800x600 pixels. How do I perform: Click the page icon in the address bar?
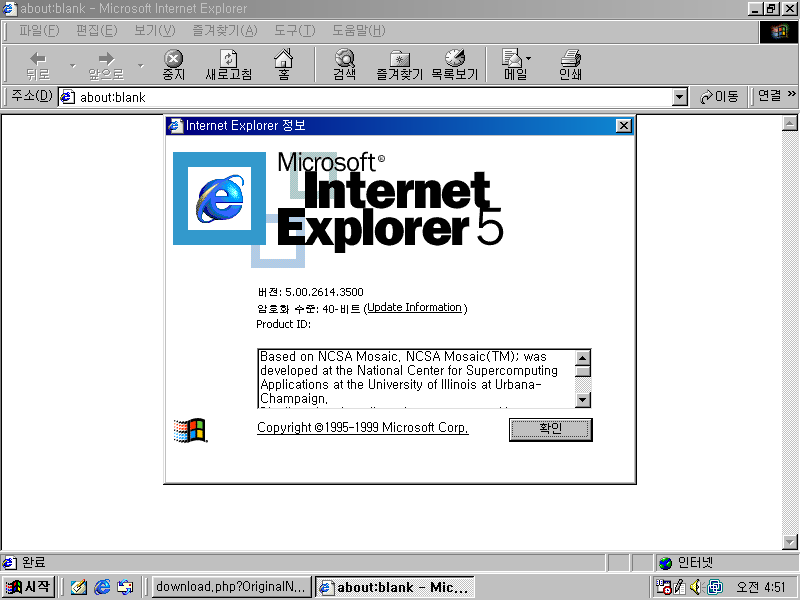pos(67,97)
